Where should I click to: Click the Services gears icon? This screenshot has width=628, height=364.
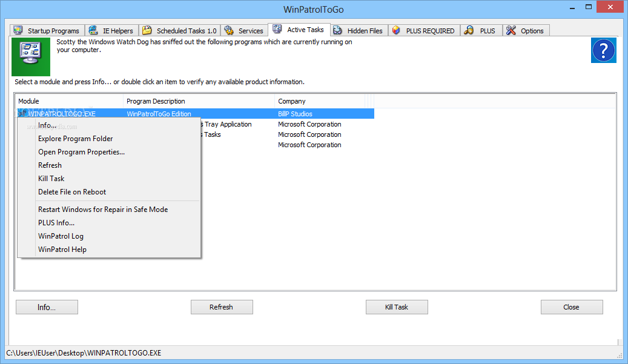click(x=229, y=30)
